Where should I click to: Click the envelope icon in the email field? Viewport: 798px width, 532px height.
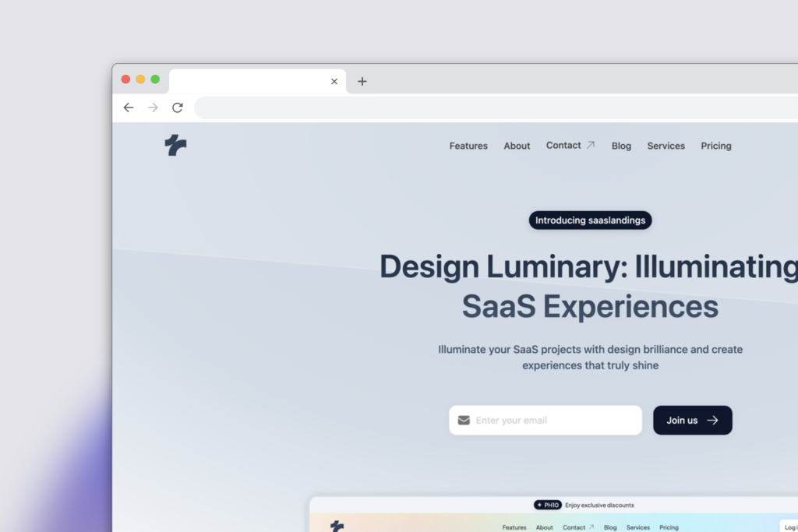tap(464, 420)
